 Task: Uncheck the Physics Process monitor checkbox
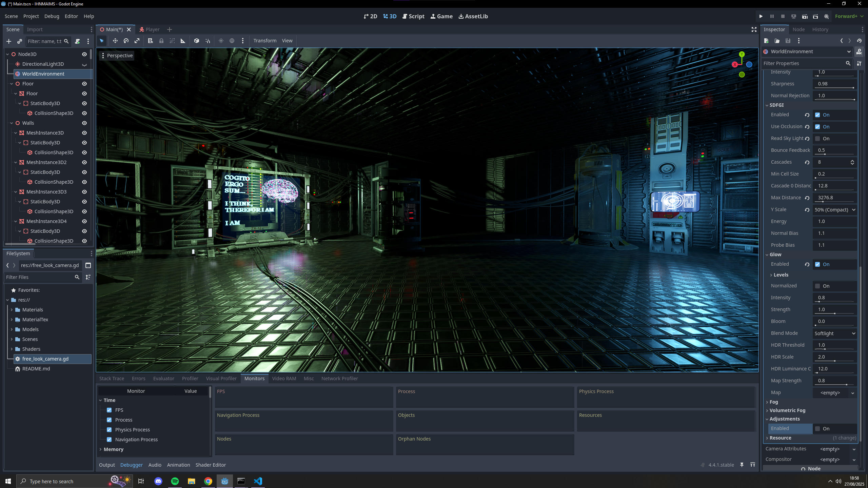click(109, 430)
